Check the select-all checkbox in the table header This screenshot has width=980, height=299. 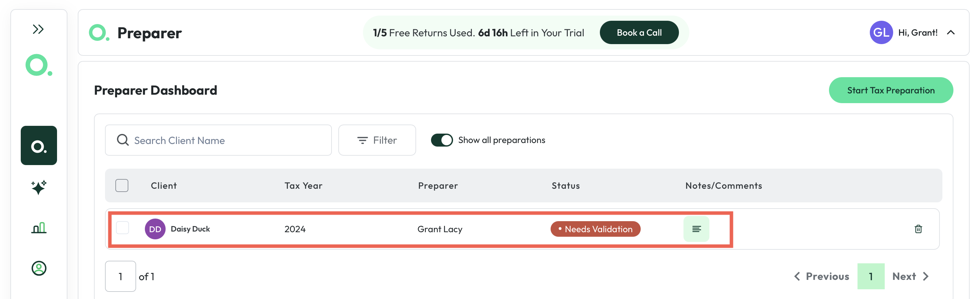(122, 185)
